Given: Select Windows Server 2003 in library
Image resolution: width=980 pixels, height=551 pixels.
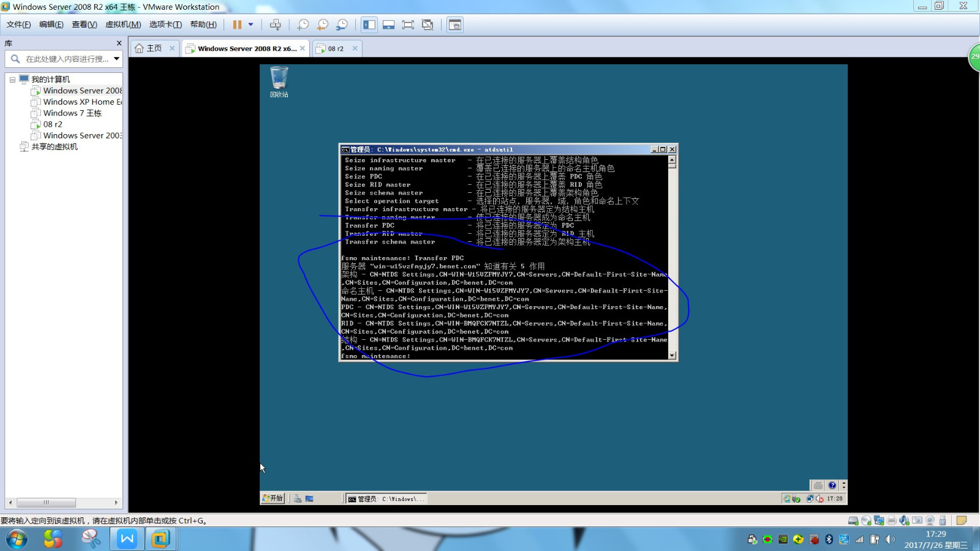Looking at the screenshot, I should [77, 135].
